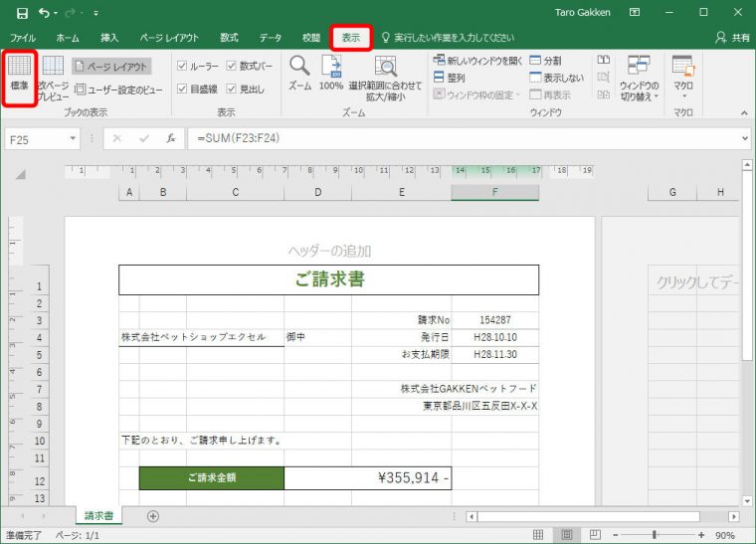Insert function using the fx icon
The image size is (756, 544).
[171, 139]
